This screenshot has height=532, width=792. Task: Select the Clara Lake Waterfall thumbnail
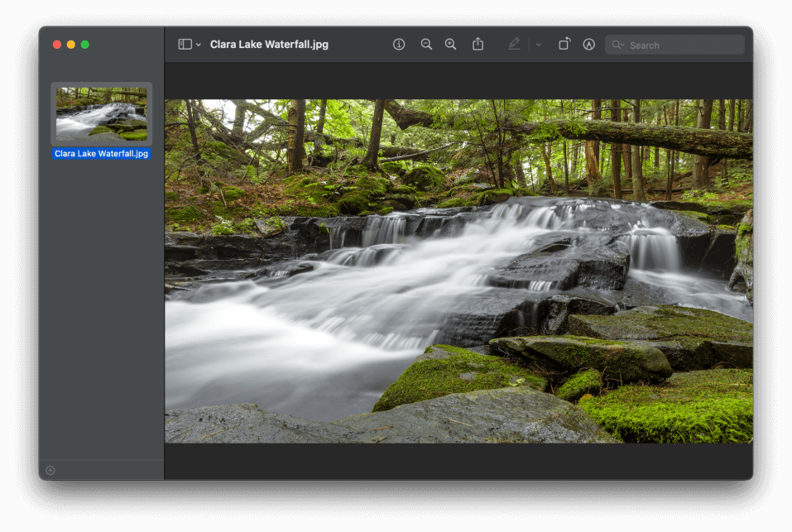coord(101,113)
